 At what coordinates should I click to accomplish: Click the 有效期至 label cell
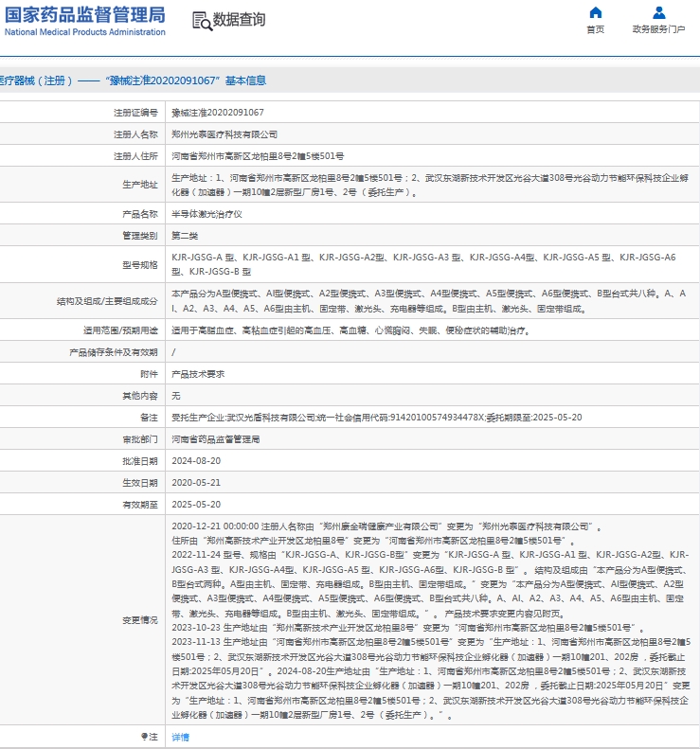point(140,505)
